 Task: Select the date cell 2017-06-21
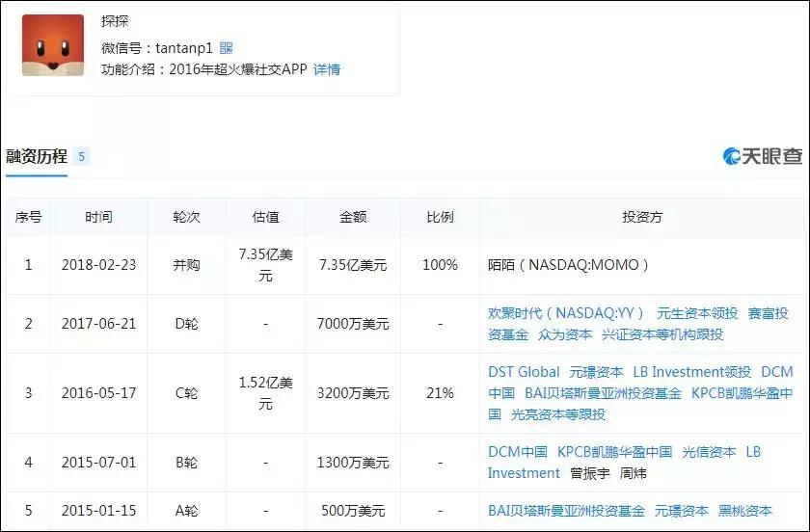98,324
